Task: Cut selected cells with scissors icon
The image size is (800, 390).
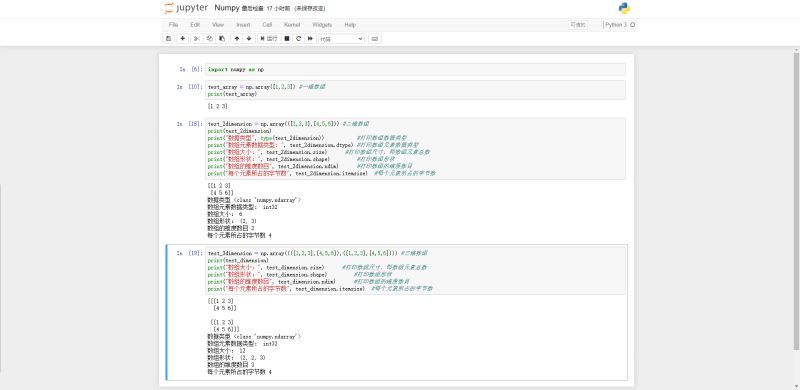Action: point(197,39)
